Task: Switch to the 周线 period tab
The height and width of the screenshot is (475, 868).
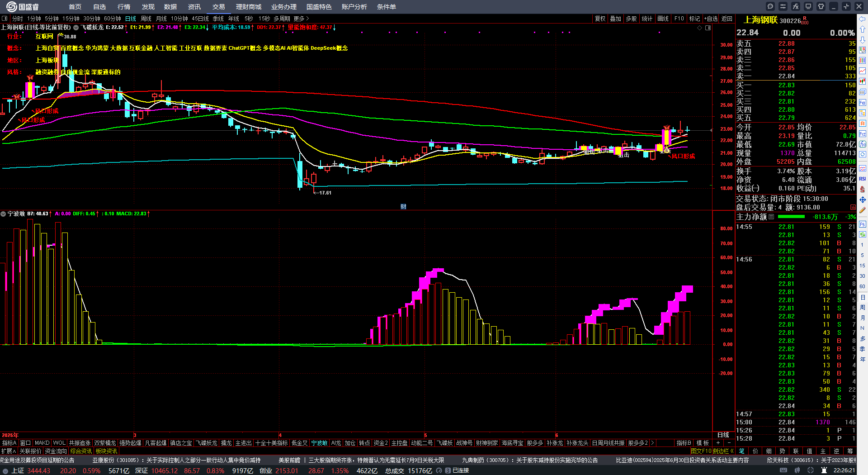Action: click(146, 19)
